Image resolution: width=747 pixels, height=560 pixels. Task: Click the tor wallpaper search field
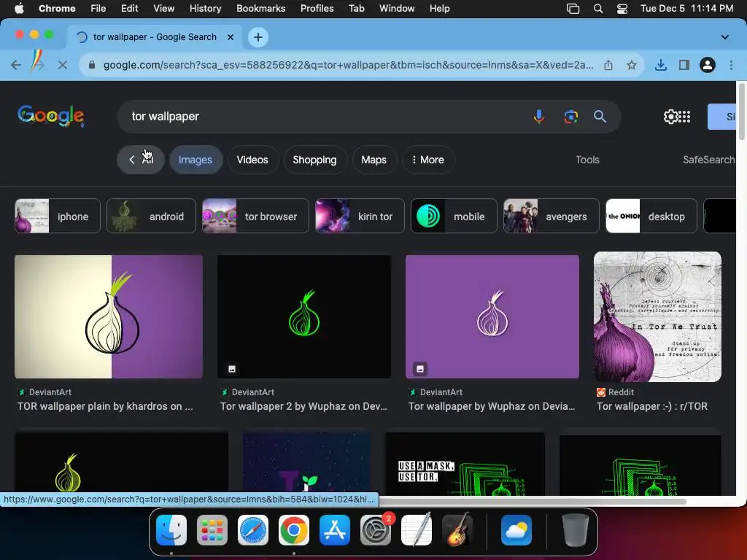point(324,117)
